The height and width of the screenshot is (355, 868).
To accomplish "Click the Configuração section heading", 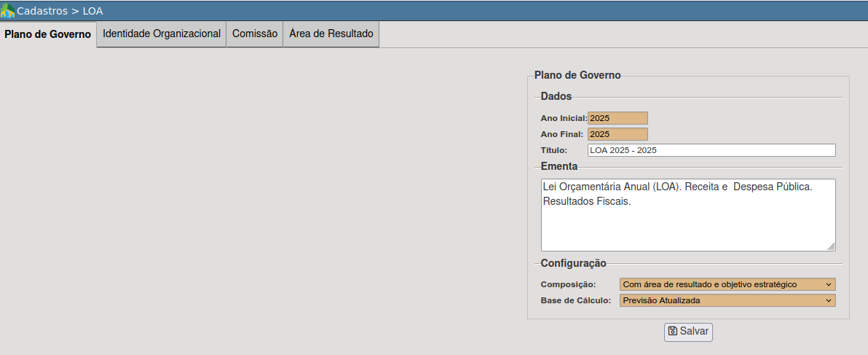I will click(573, 263).
